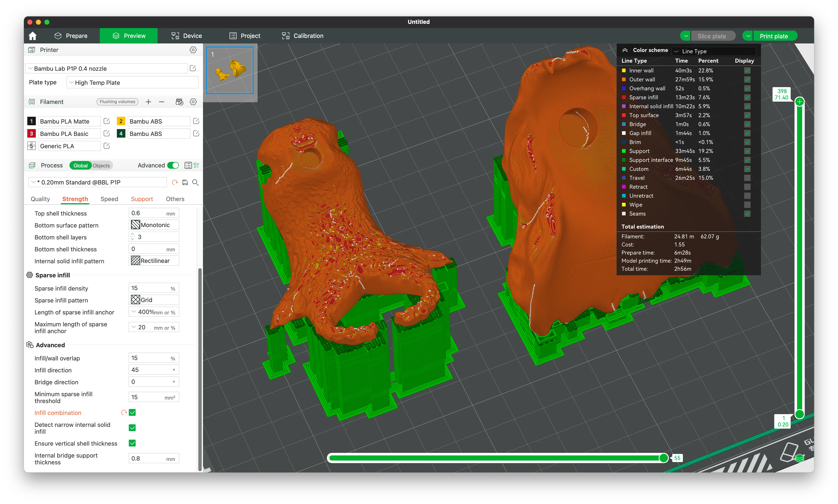
Task: Save the process preset
Action: (185, 182)
